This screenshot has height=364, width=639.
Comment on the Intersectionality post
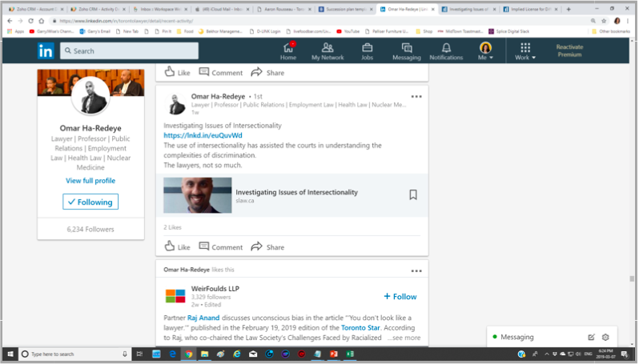point(220,246)
